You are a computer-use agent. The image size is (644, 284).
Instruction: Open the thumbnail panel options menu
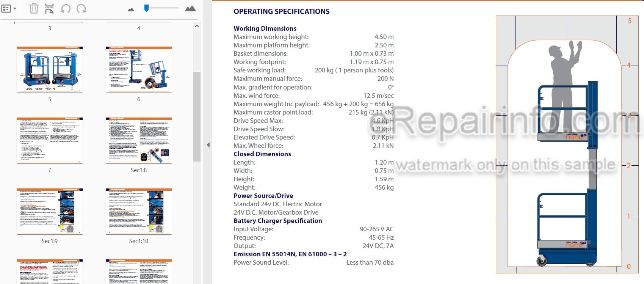coord(9,8)
